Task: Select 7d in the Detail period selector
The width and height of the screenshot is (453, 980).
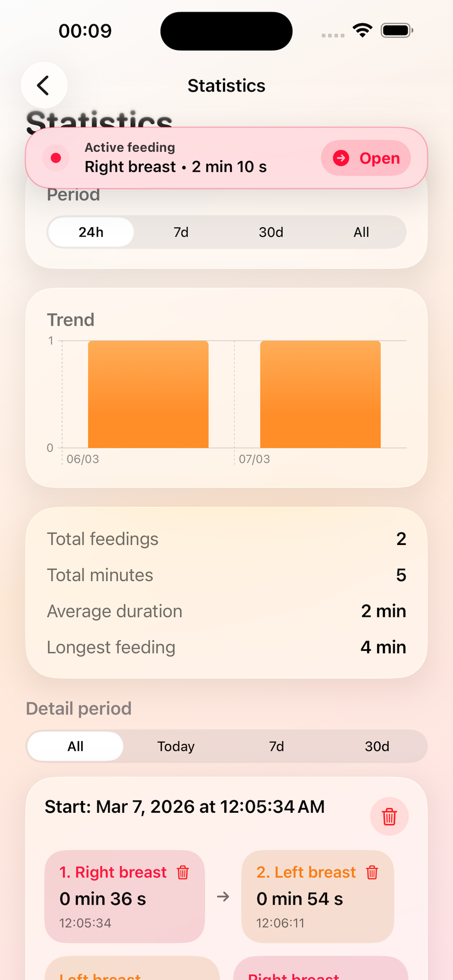Action: tap(276, 746)
